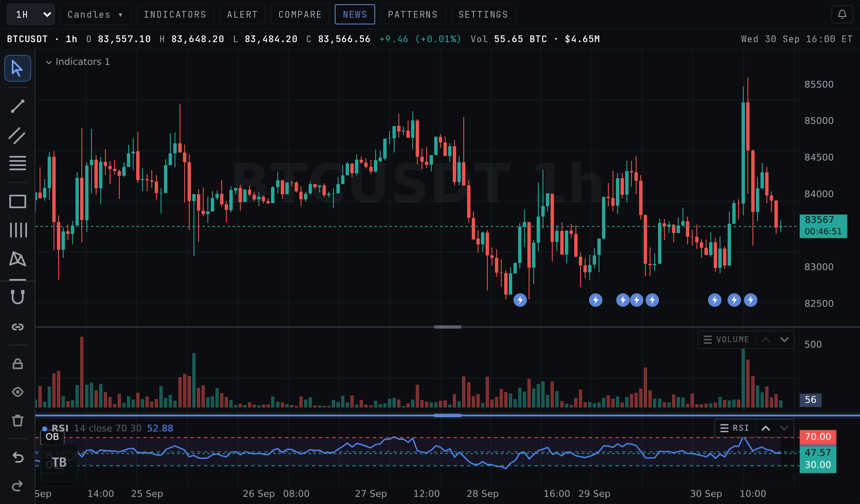Open the news marker below 28 Sep low
This screenshot has width=860, height=504.
[520, 300]
